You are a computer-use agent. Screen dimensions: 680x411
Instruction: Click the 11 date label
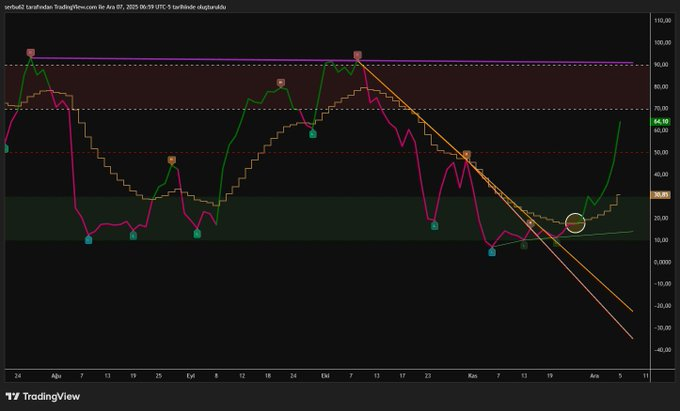click(x=646, y=376)
